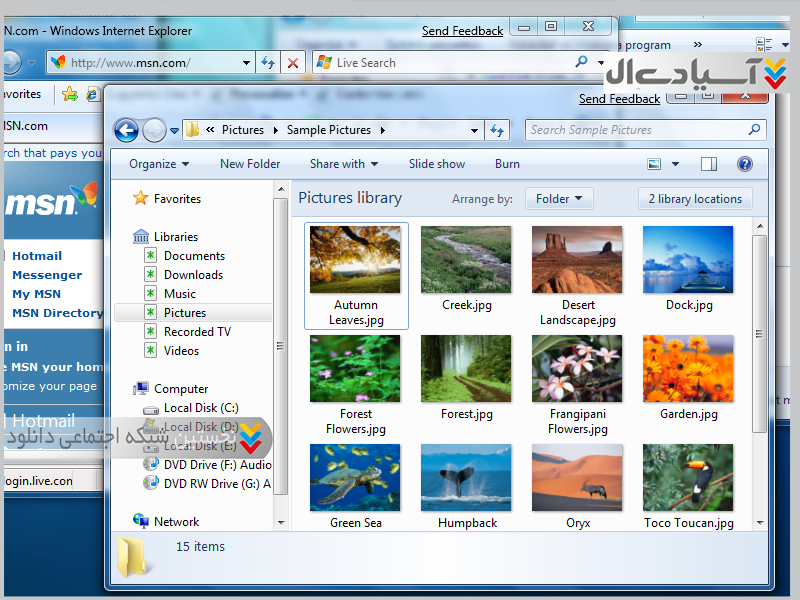Open the Arrange by Folder dropdown
Viewport: 800px width, 600px height.
click(x=559, y=199)
